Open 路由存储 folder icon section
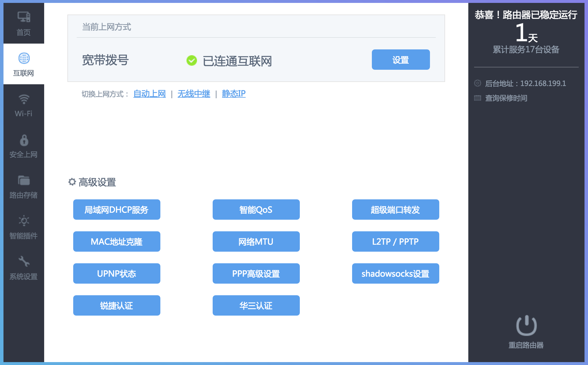The height and width of the screenshot is (365, 588). point(24,180)
